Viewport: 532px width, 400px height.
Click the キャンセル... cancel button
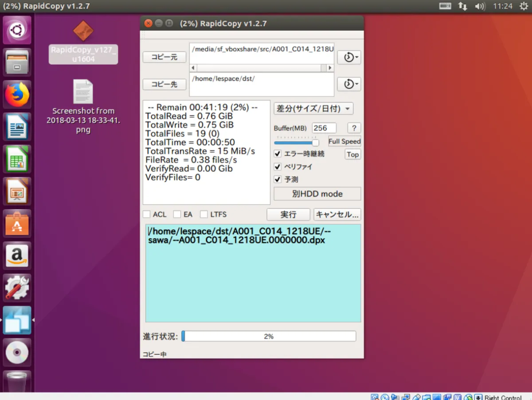coord(337,215)
